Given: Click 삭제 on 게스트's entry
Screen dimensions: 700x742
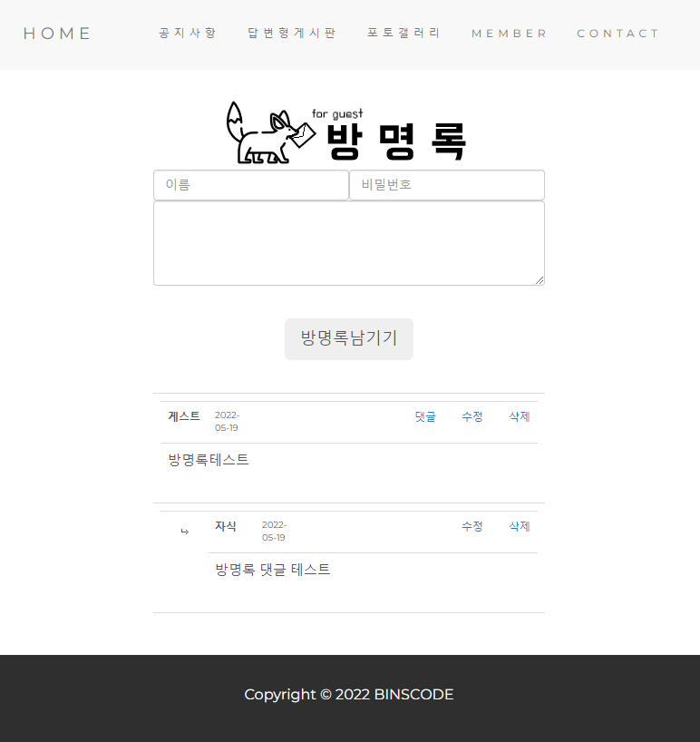Looking at the screenshot, I should 520,416.
